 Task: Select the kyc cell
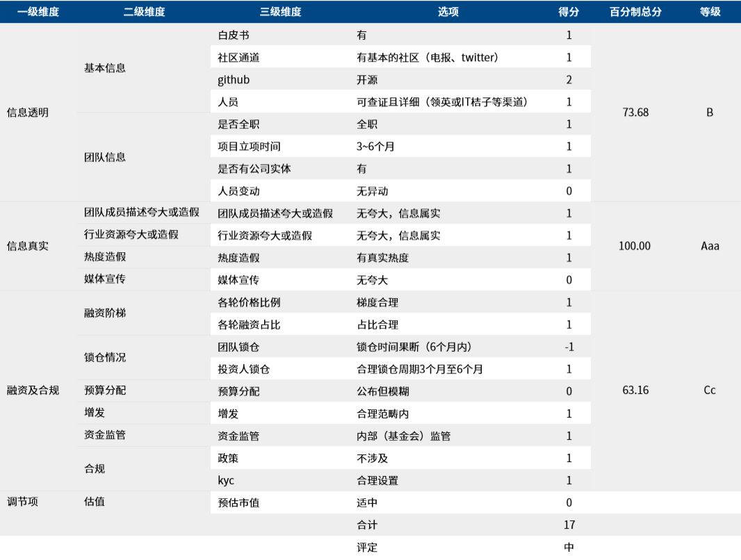pos(225,481)
